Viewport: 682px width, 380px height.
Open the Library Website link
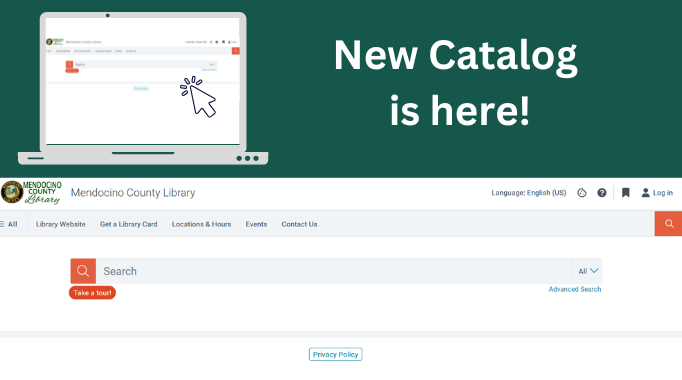pyautogui.click(x=60, y=224)
